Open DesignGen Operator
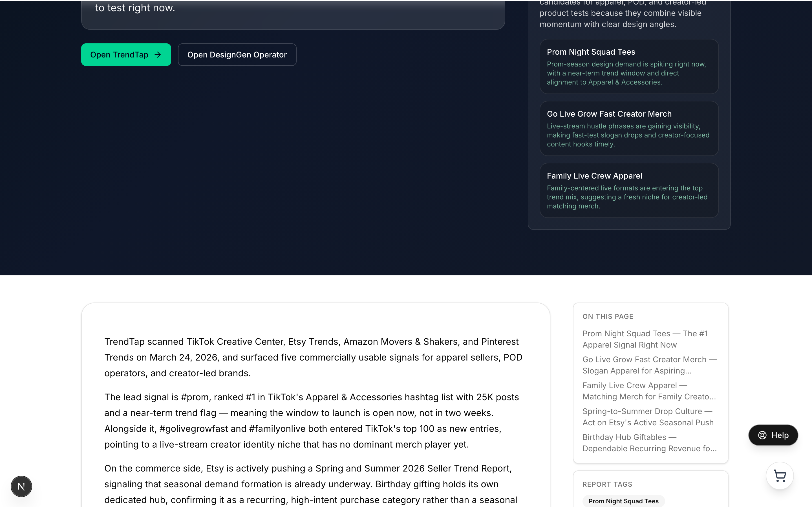 237,55
